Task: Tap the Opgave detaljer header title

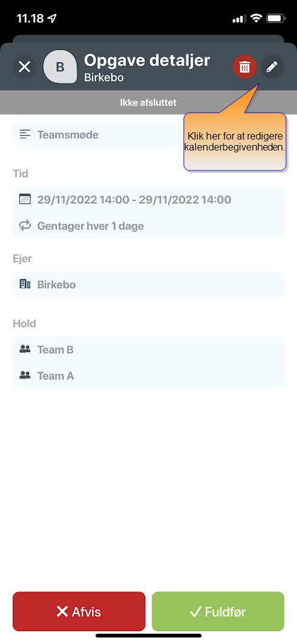Action: point(147,60)
